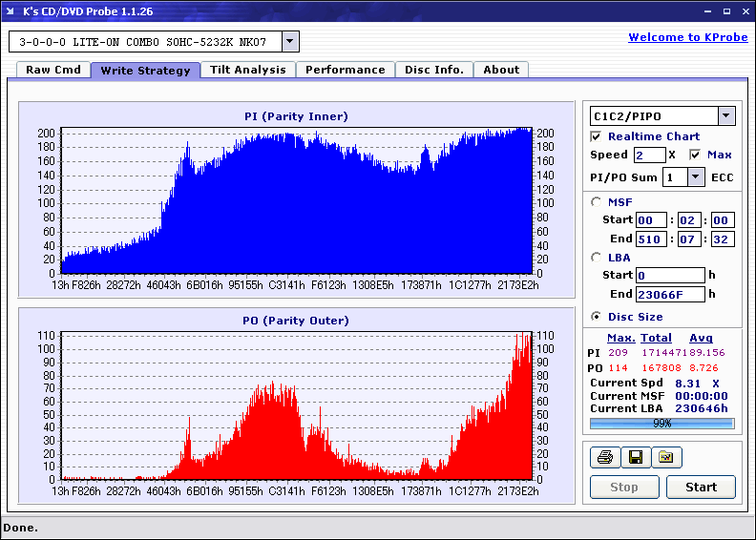Click the Speed value input field
The height and width of the screenshot is (540, 756).
click(649, 156)
